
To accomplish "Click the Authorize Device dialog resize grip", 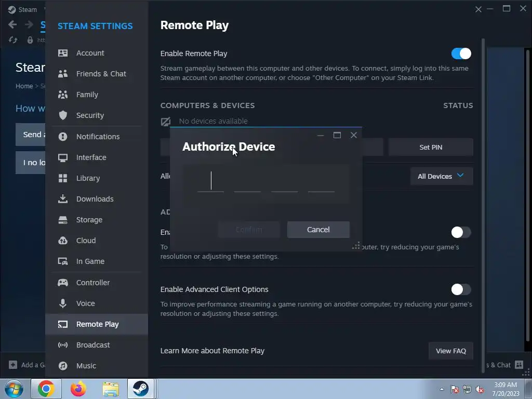I will coord(356,245).
